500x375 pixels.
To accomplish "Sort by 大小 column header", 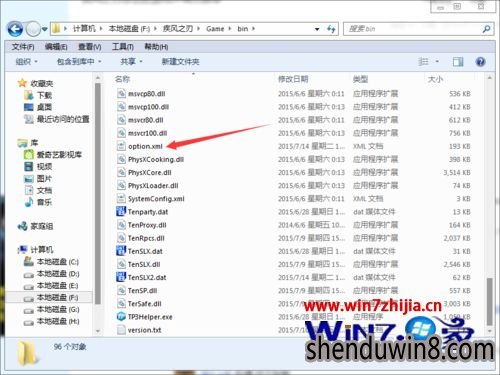I will [435, 79].
